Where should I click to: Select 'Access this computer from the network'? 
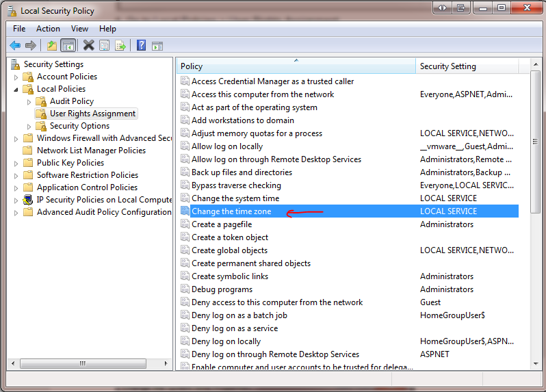tap(263, 94)
